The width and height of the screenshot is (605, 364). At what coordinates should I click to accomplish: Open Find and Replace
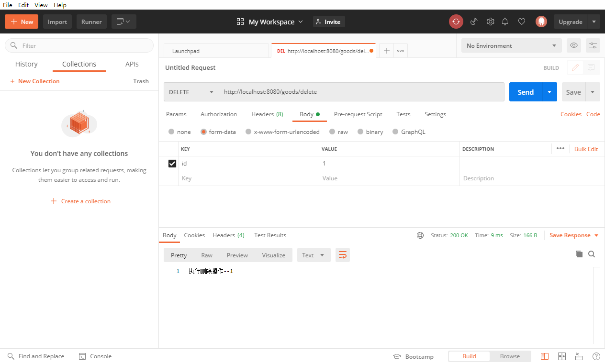36,356
